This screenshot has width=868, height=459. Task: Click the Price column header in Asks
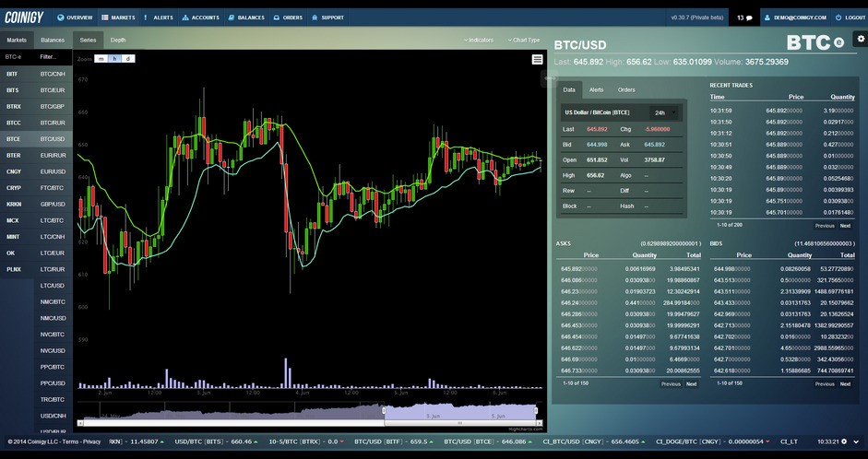(x=590, y=255)
